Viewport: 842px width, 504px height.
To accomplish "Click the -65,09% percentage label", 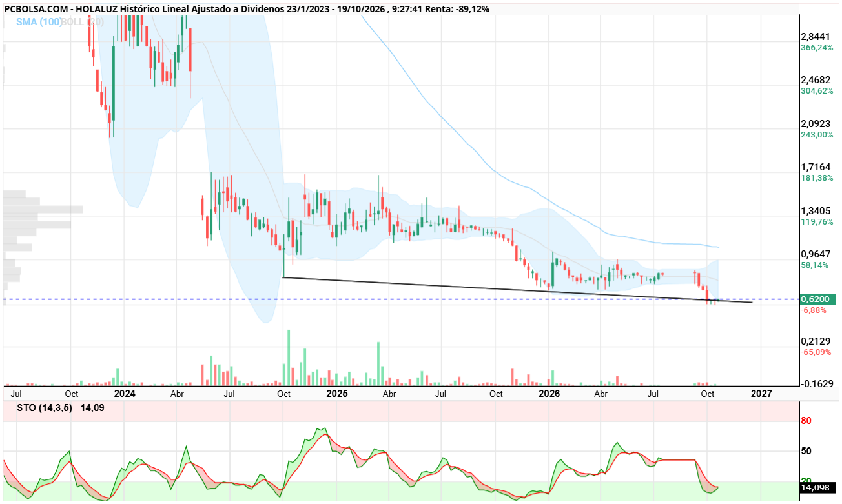I will (816, 352).
